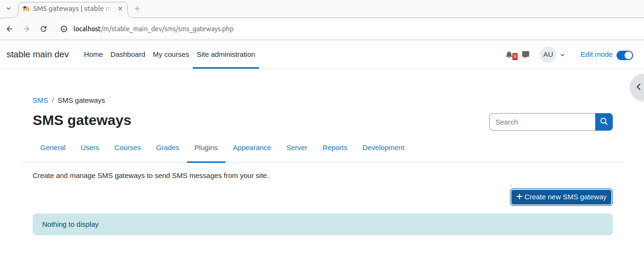Open the tab search dropdown arrow
The image size is (644, 258).
[8, 9]
